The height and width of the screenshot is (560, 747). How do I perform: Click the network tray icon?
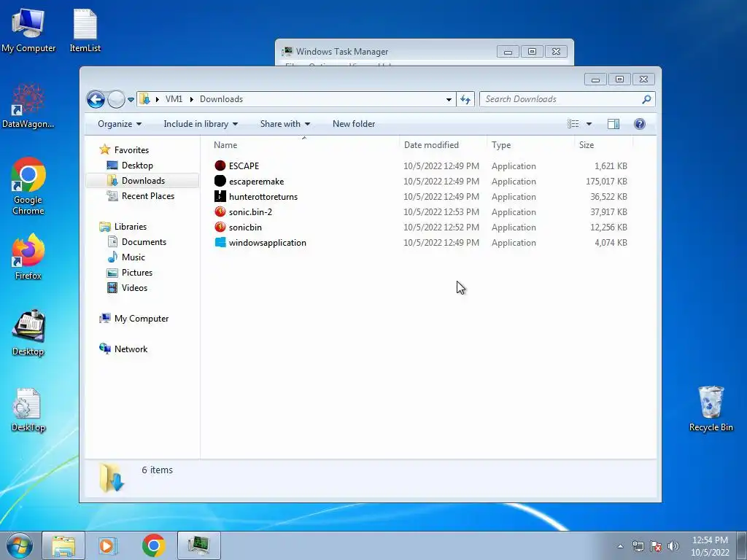638,546
